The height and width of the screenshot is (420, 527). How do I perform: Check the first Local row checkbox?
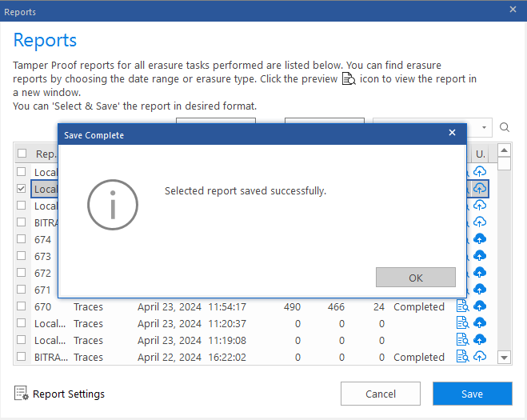pyautogui.click(x=21, y=171)
